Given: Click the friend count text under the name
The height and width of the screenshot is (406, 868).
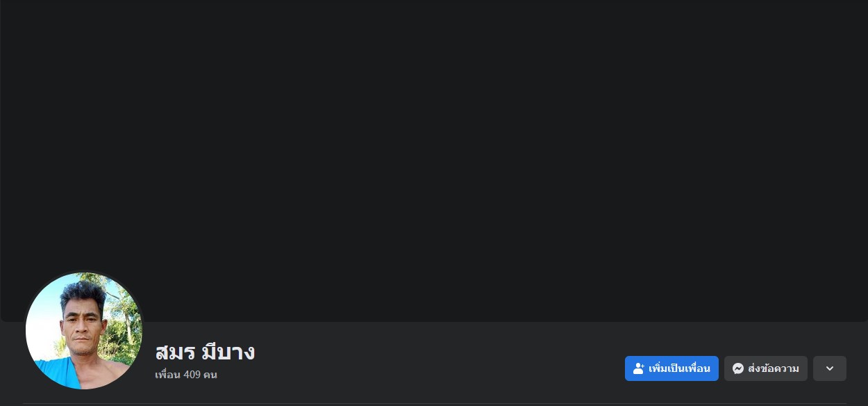Looking at the screenshot, I should click(x=186, y=375).
